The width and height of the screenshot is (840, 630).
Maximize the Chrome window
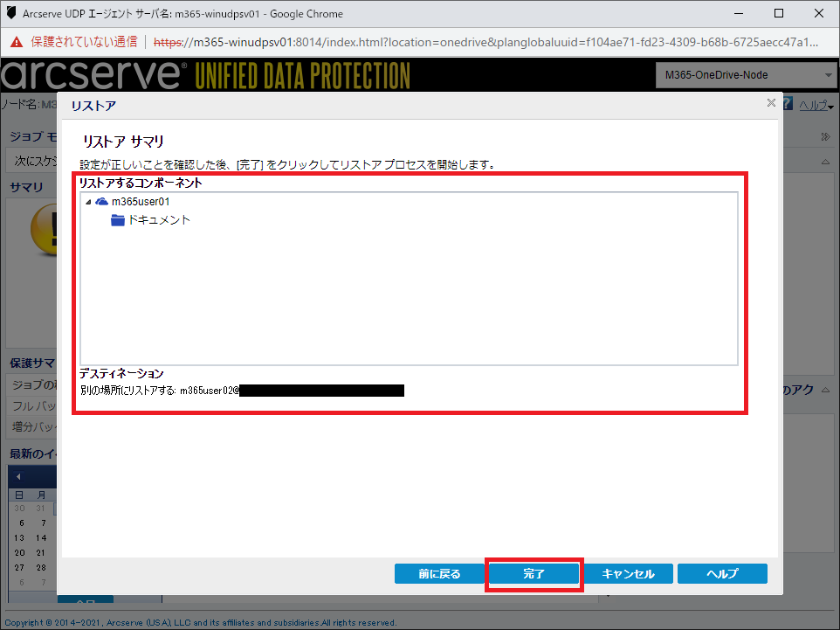coord(779,13)
